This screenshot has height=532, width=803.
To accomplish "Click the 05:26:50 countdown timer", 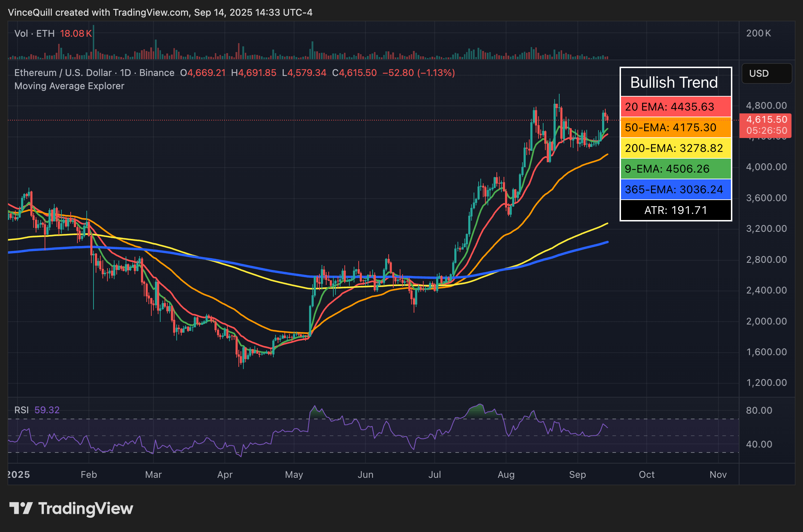I will (766, 131).
